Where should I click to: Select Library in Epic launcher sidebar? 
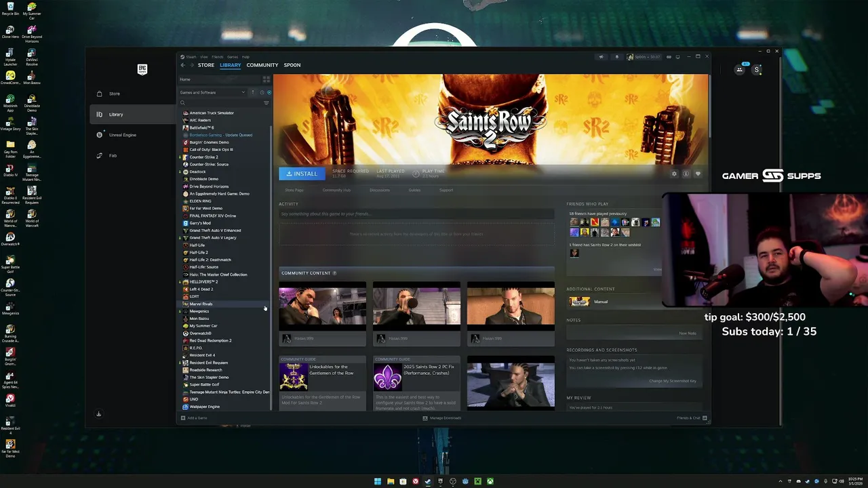pos(132,115)
